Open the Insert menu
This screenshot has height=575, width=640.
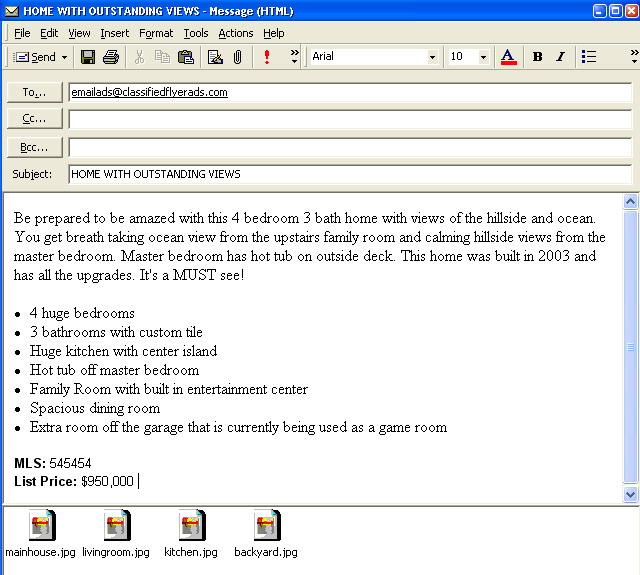115,33
